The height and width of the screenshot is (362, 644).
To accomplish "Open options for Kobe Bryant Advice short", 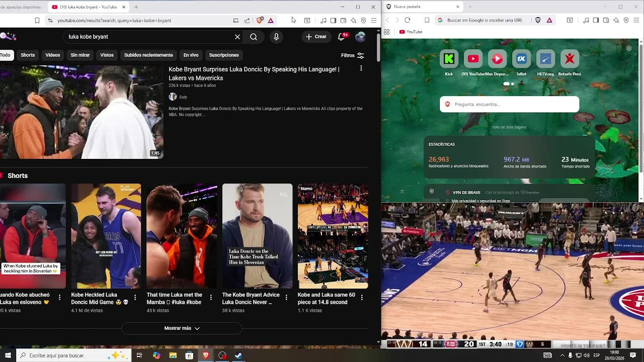I will [x=286, y=298].
